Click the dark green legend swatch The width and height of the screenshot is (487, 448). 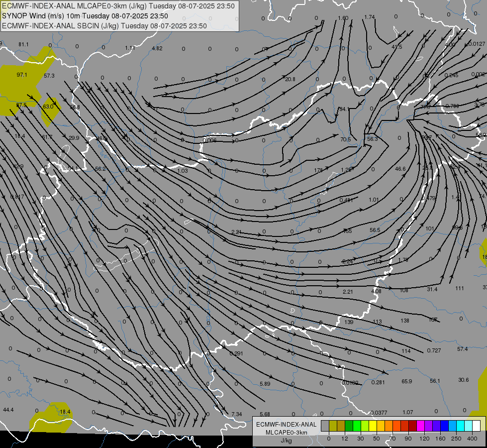(x=349, y=426)
